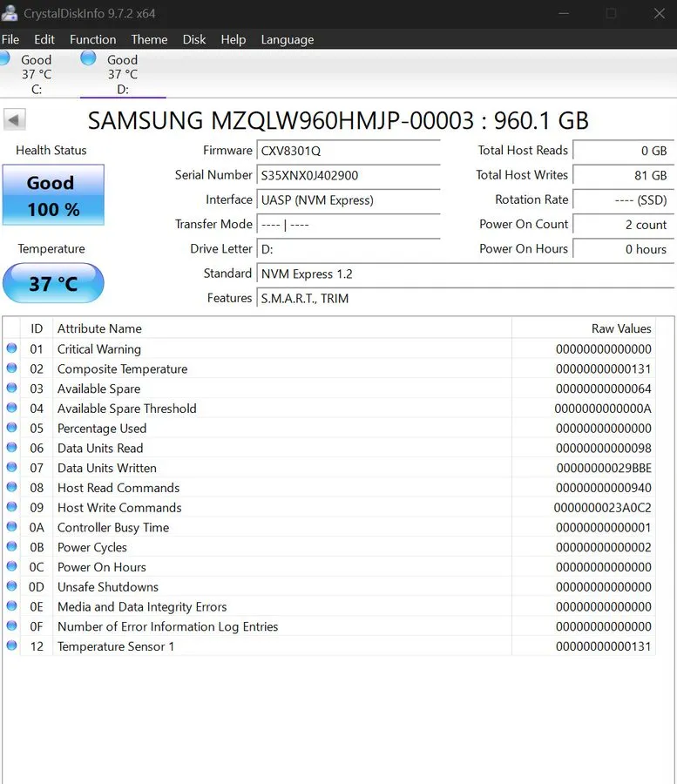
Task: Click the Rotation Rate value ---- (SSD)
Action: click(x=623, y=200)
